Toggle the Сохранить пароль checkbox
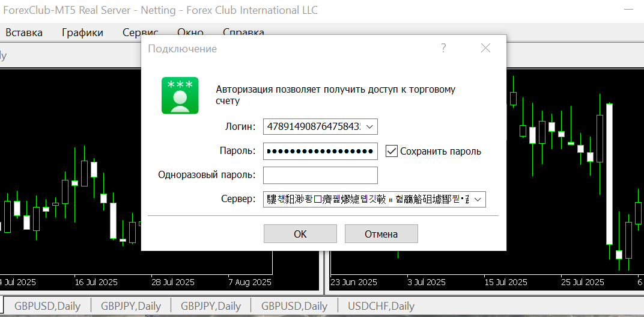The image size is (644, 317). click(392, 152)
